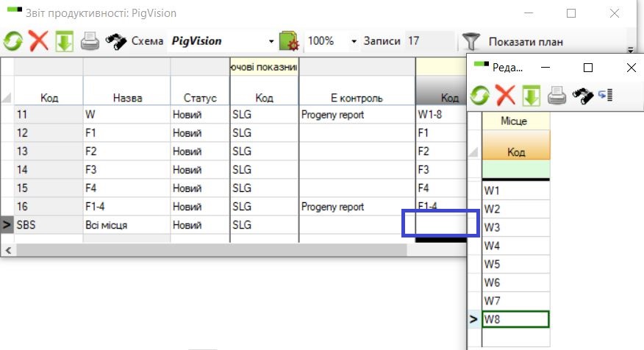
Task: Close the Реда... editor window
Action: pos(632,68)
